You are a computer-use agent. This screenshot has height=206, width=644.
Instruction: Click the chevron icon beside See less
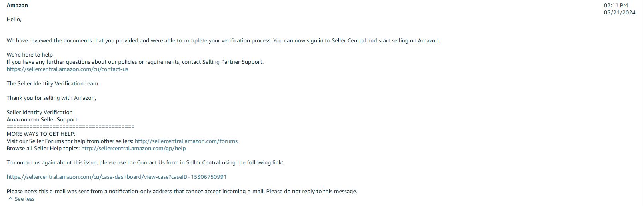click(x=10, y=198)
